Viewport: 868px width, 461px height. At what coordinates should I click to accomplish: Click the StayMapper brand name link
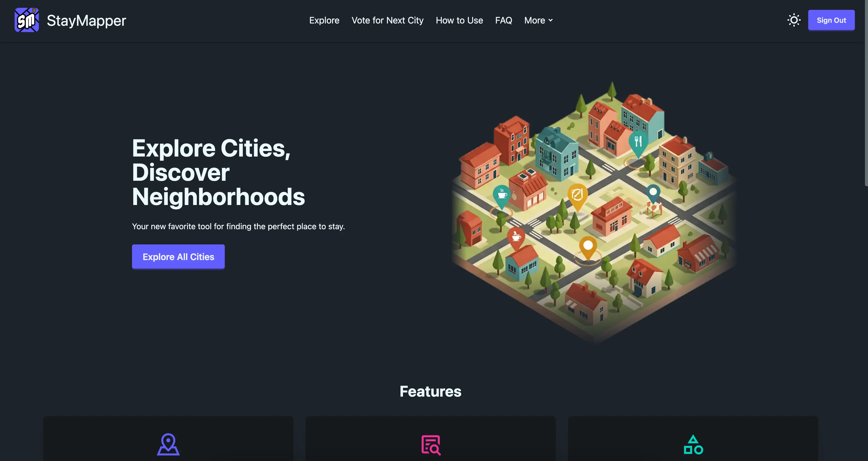(x=86, y=20)
